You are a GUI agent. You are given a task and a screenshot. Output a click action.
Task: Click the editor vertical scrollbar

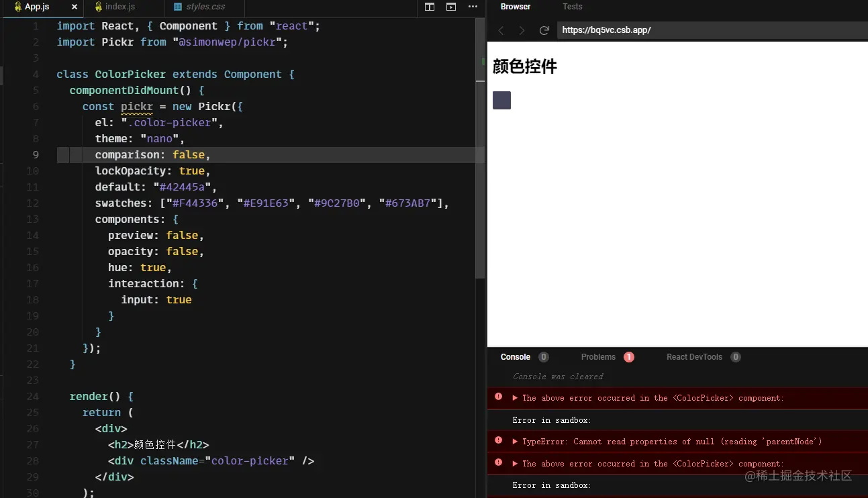480,149
